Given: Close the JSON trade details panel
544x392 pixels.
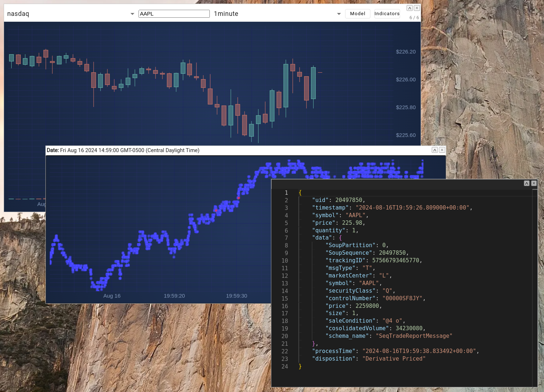Looking at the screenshot, I should 534,184.
